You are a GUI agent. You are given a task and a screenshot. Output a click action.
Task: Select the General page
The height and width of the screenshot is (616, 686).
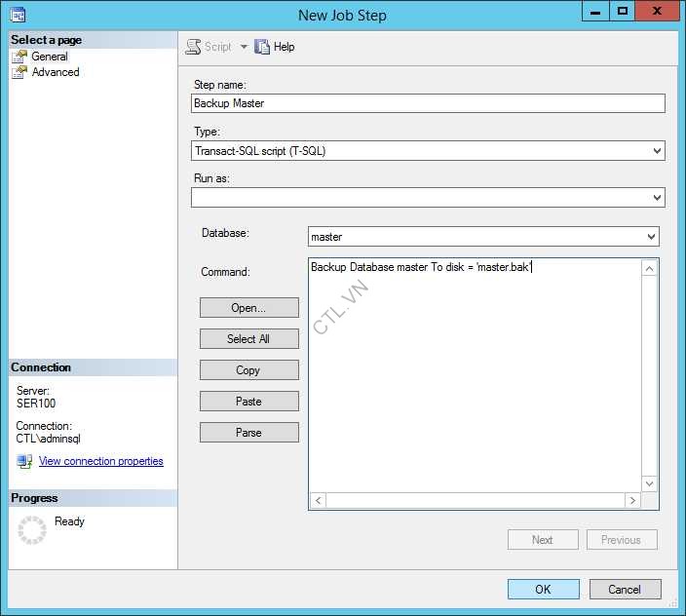[50, 57]
